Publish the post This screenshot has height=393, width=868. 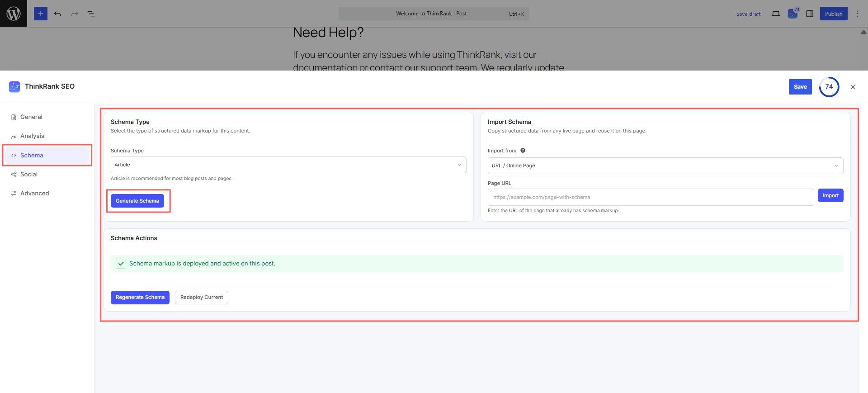[834, 14]
